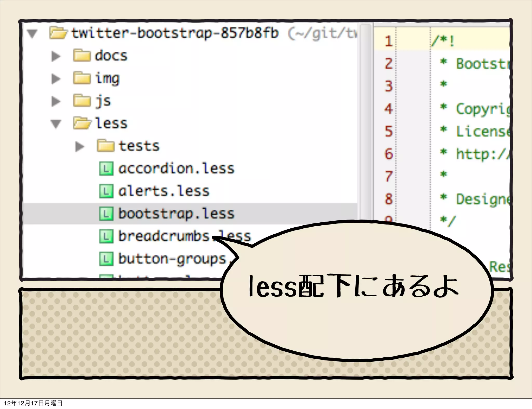Click the breadcrumbs.less file type icon
Image resolution: width=532 pixels, height=409 pixels.
point(106,236)
